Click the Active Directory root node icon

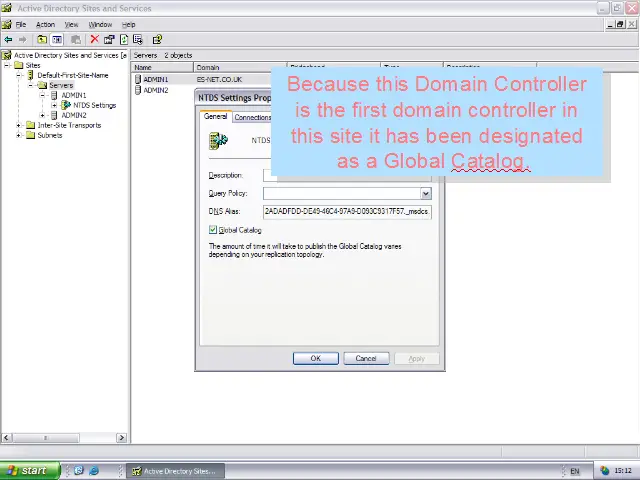coord(7,55)
